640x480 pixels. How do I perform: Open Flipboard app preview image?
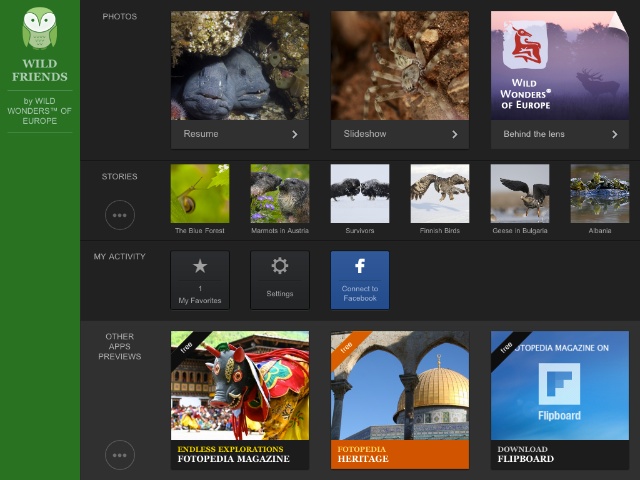(560, 385)
